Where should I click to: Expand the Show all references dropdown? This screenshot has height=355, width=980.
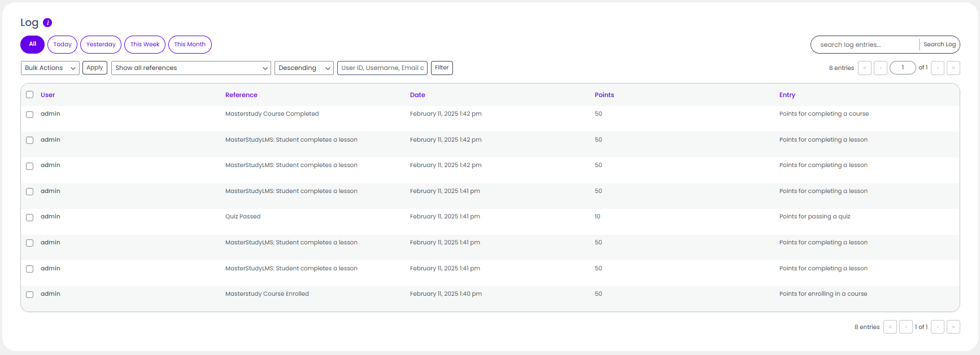(191, 68)
